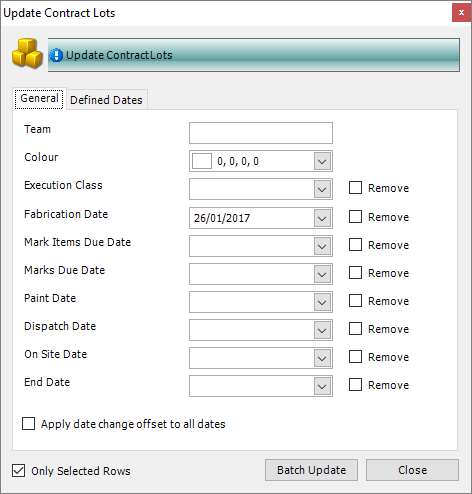Screen dimensions: 472x494
Task: Enable Remove for Mark Items Due Date
Action: pos(355,245)
